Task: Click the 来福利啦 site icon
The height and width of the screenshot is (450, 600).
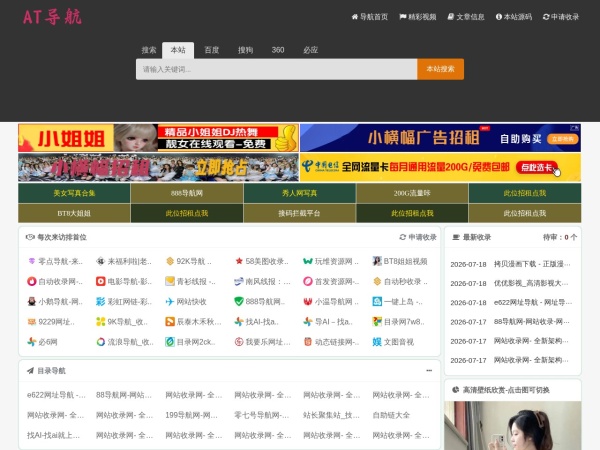Action: click(101, 261)
